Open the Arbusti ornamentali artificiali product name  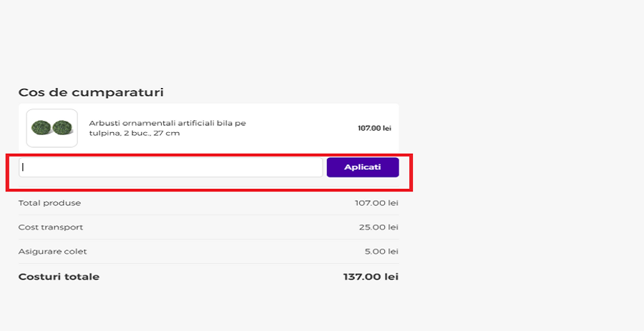[167, 123]
